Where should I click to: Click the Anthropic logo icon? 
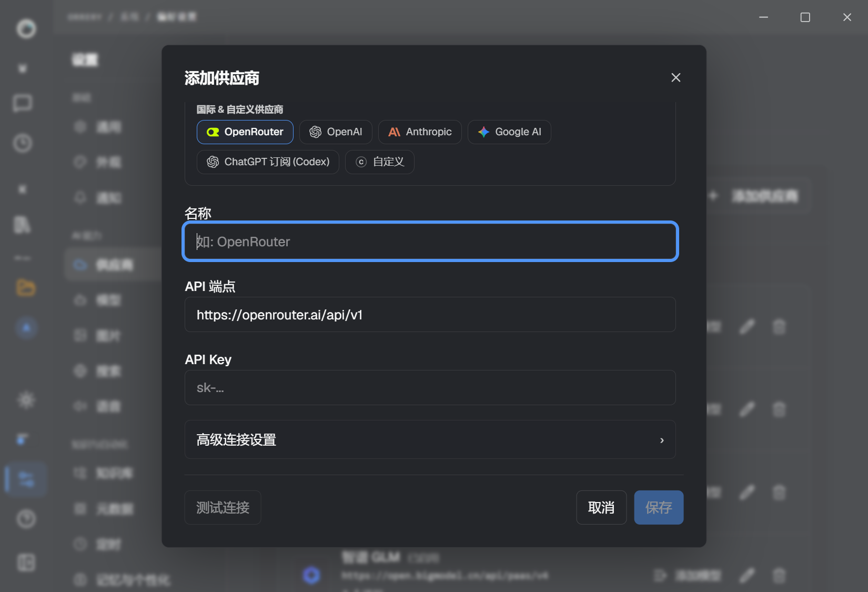point(395,132)
